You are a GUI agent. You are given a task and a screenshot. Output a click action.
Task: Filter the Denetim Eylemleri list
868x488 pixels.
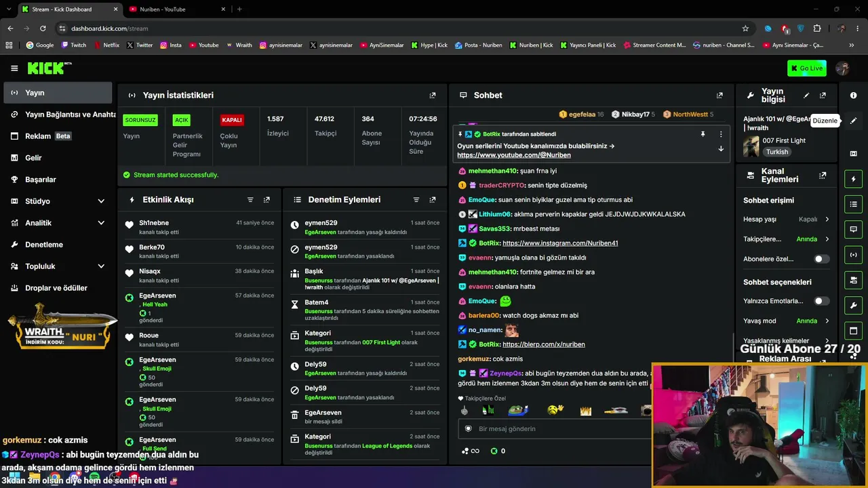(416, 200)
